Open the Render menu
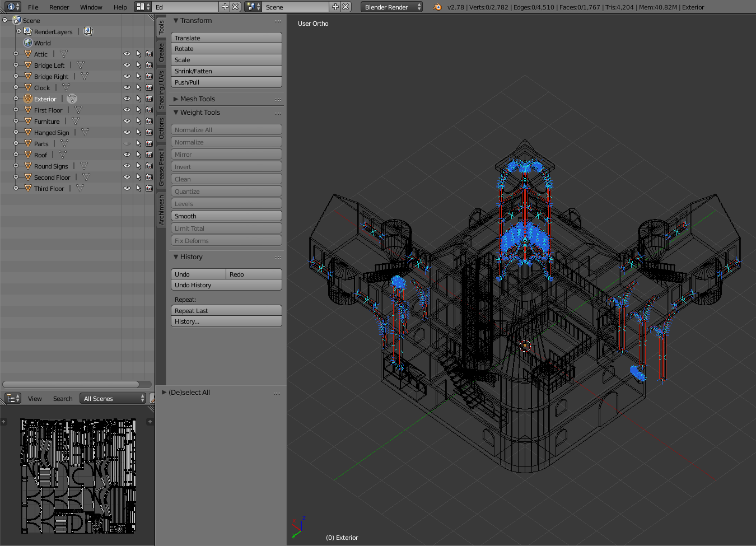Screen dimensions: 756x546 click(59, 7)
